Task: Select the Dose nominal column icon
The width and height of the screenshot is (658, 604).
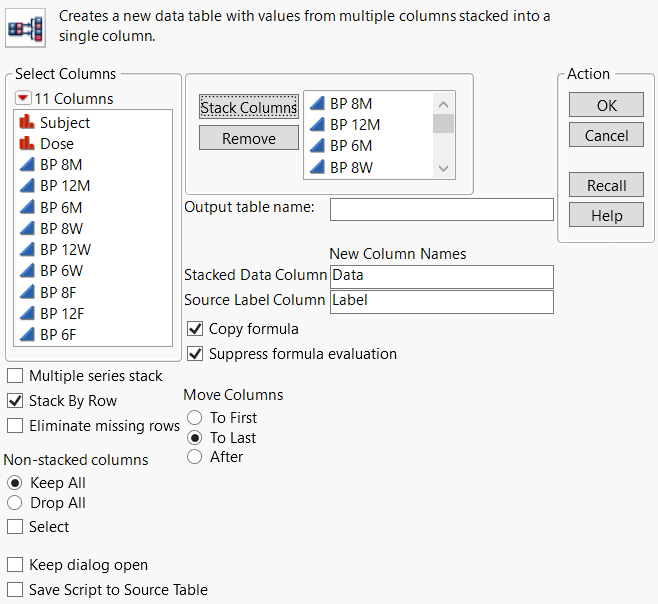Action: 26,144
